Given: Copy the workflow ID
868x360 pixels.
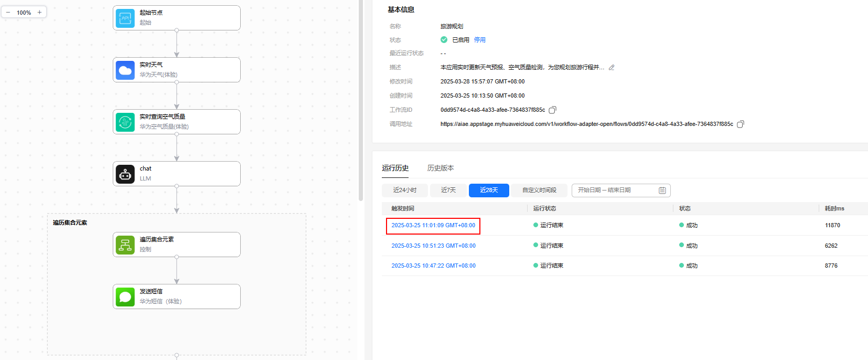Looking at the screenshot, I should (x=552, y=110).
